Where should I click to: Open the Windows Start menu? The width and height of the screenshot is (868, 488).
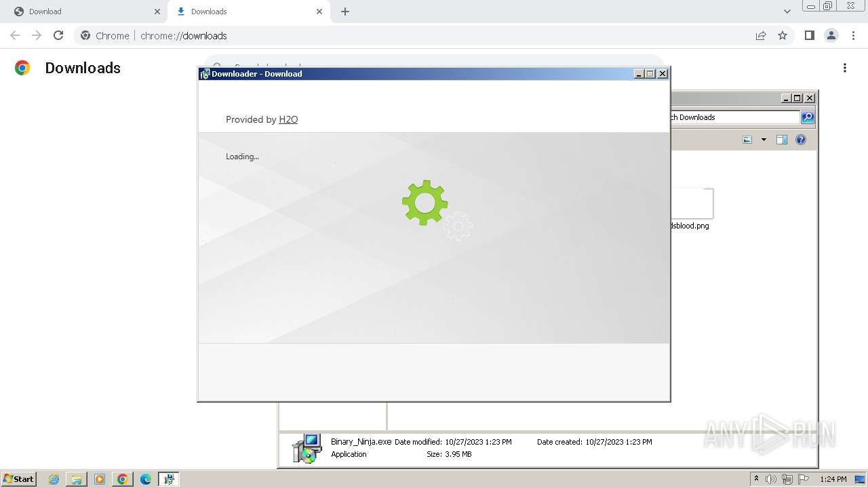click(18, 479)
